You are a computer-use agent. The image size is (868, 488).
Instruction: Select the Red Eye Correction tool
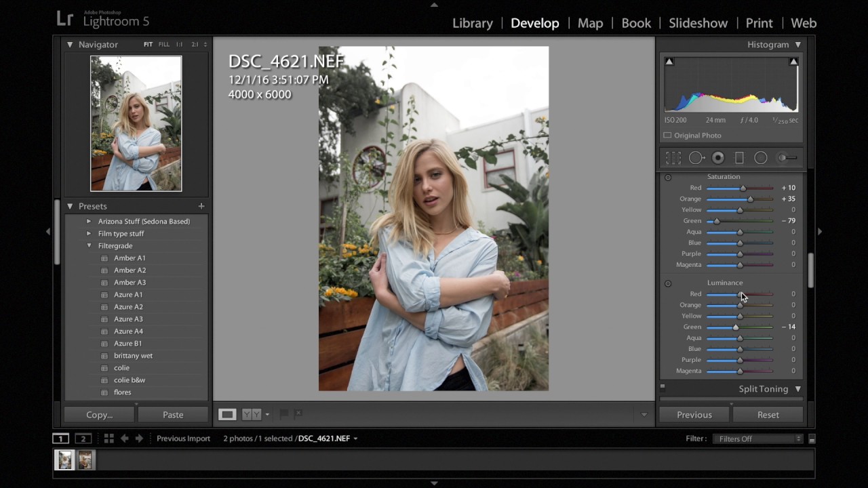coord(718,158)
